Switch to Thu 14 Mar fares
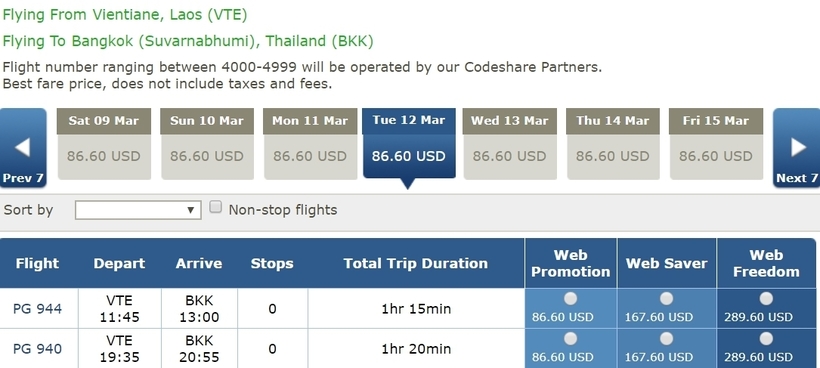The width and height of the screenshot is (820, 368). tap(612, 144)
